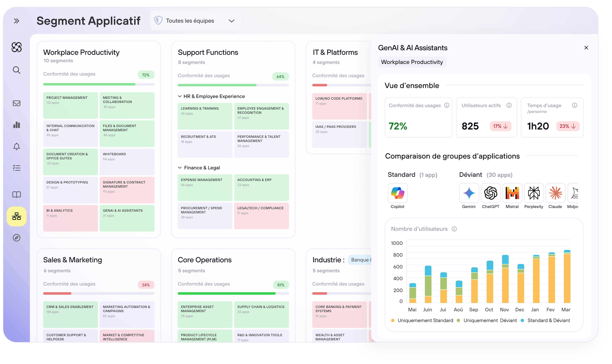The image size is (612, 364).
Task: Open the book catalog sidebar icon
Action: (x=16, y=195)
